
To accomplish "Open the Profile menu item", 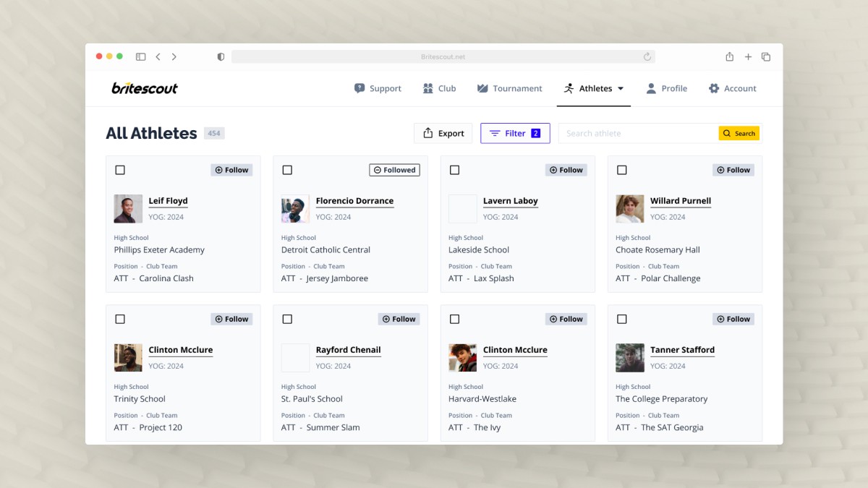I will 666,88.
